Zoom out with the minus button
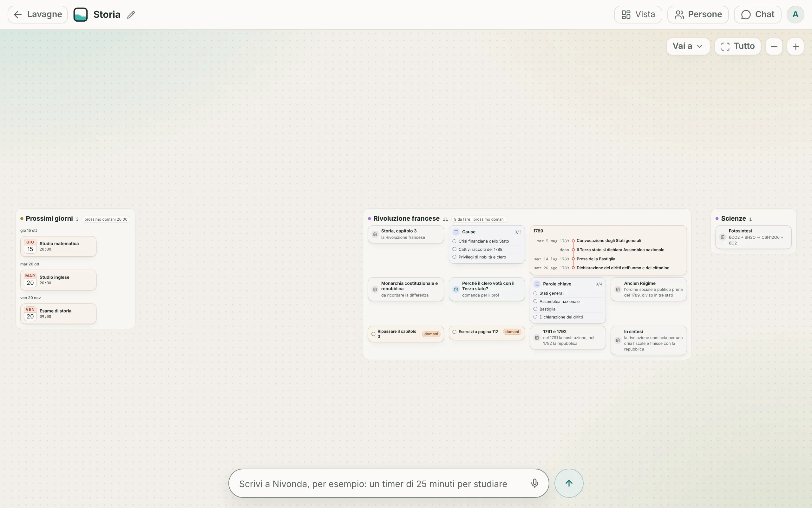The height and width of the screenshot is (508, 812). 774,46
